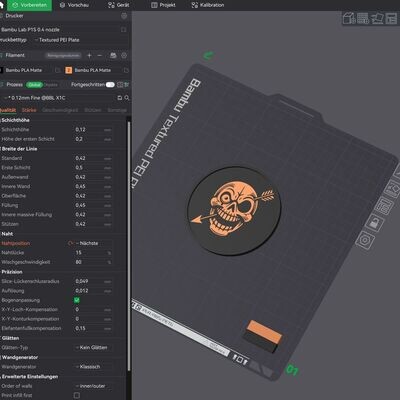Click the orange filament 2 color swatch
Image resolution: width=400 pixels, height=400 pixels.
point(69,70)
